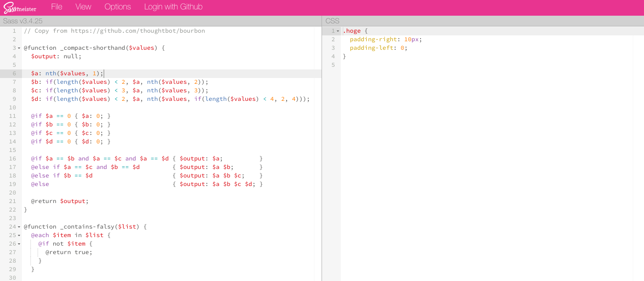Click the SassMeister logo
The image size is (644, 281).
click(20, 8)
